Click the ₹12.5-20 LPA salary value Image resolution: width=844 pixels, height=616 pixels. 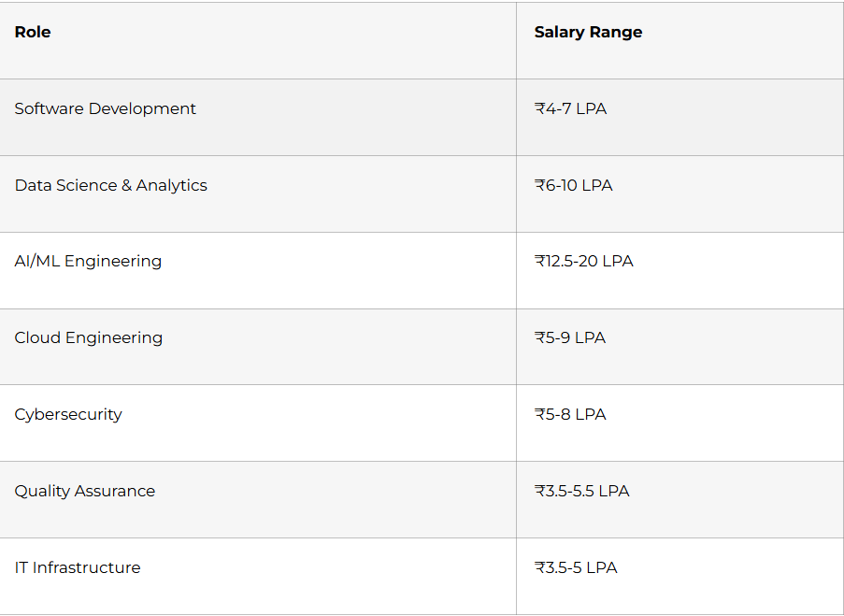(x=583, y=262)
